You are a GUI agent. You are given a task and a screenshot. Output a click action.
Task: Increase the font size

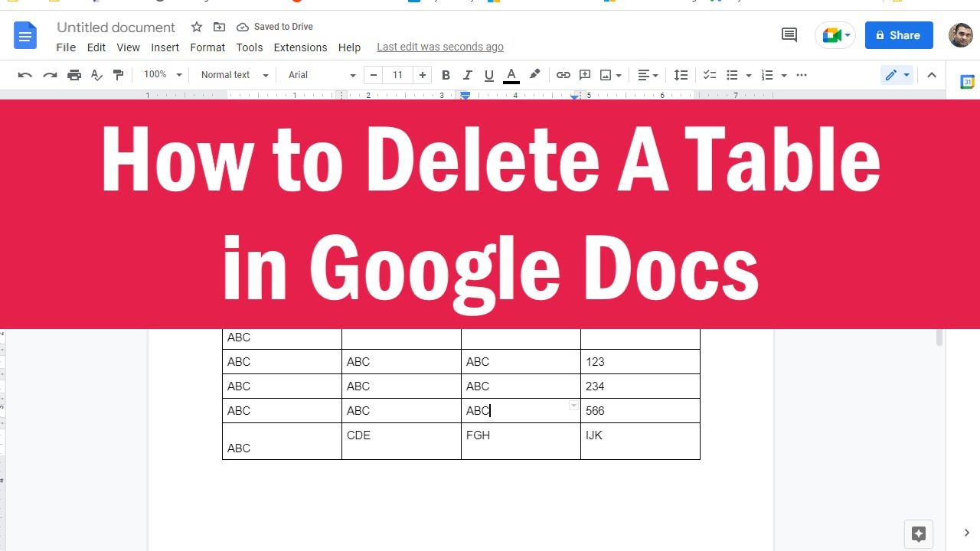pyautogui.click(x=422, y=75)
